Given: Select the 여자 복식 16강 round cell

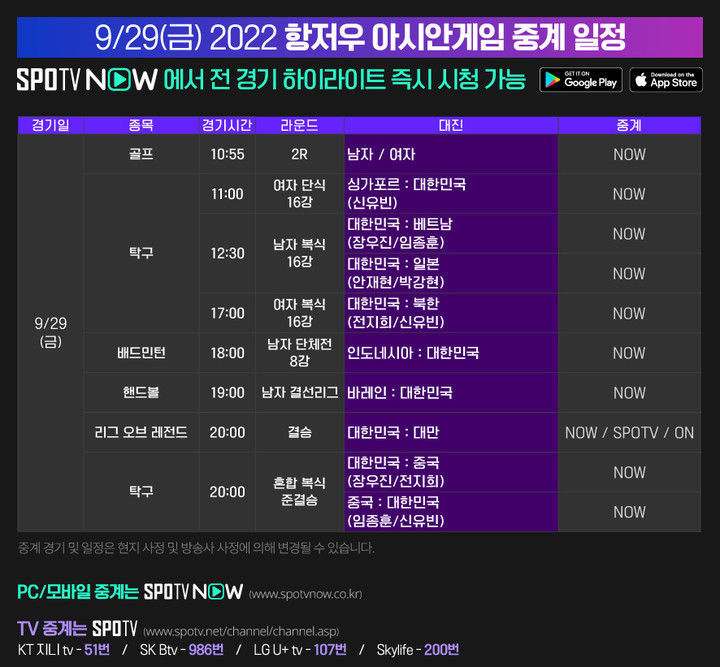Looking at the screenshot, I should pos(299,313).
